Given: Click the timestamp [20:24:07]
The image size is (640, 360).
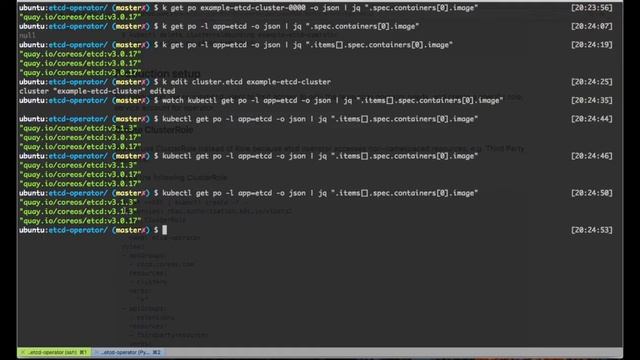Looking at the screenshot, I should [591, 26].
